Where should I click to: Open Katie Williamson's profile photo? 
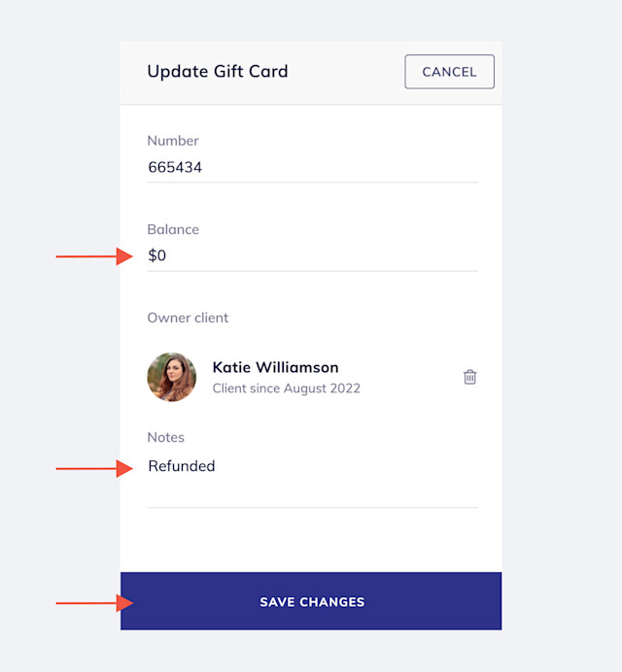point(172,377)
